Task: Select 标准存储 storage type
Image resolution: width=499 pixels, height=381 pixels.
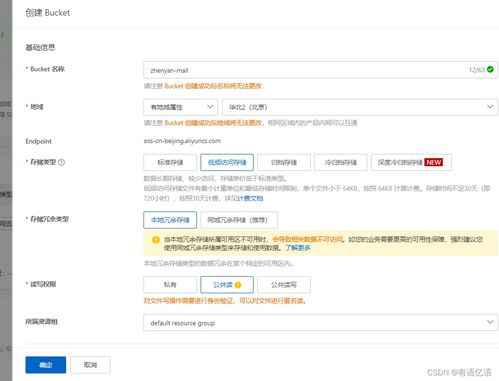Action: [170, 162]
